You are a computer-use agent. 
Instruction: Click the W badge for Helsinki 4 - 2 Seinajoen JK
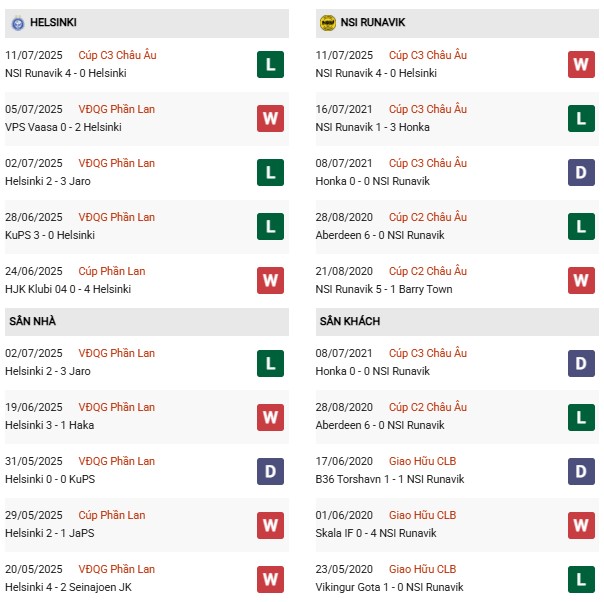[x=270, y=579]
